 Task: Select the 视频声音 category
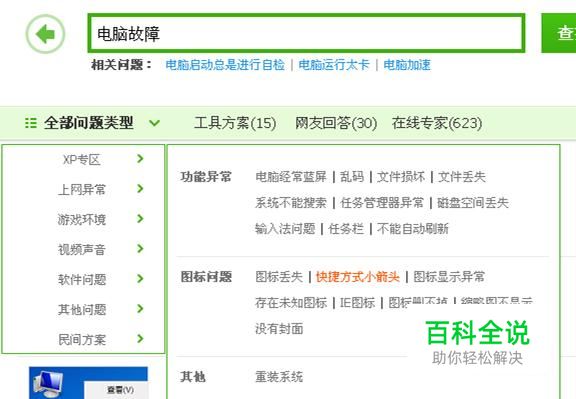tap(82, 250)
